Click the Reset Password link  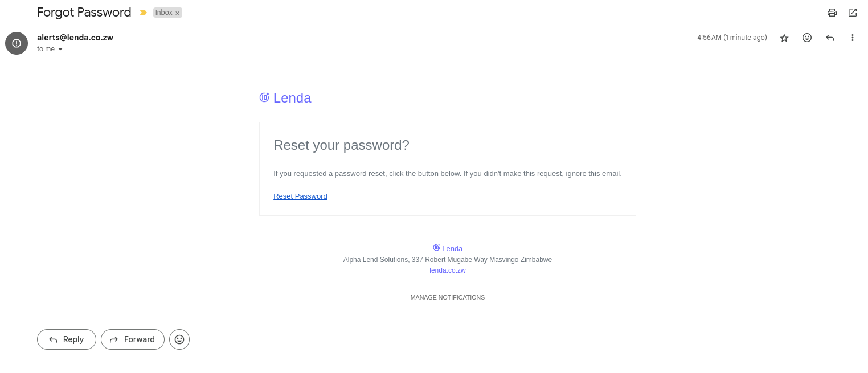(x=300, y=196)
